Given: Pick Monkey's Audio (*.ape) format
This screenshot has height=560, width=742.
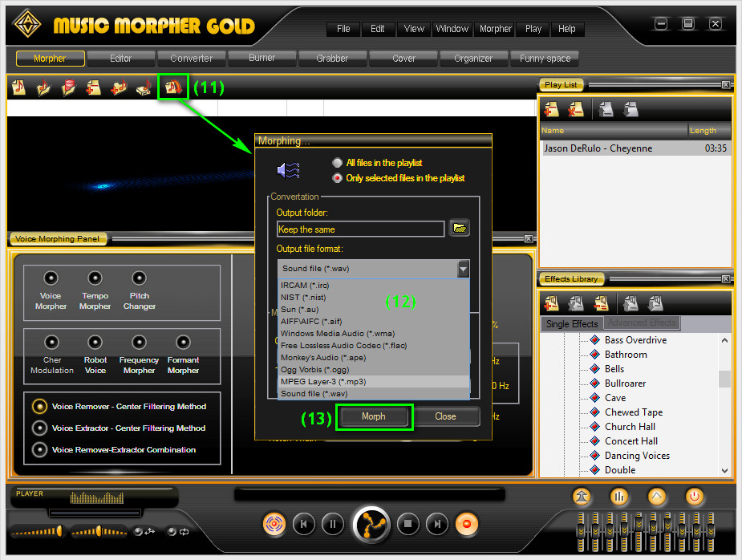Looking at the screenshot, I should click(373, 357).
